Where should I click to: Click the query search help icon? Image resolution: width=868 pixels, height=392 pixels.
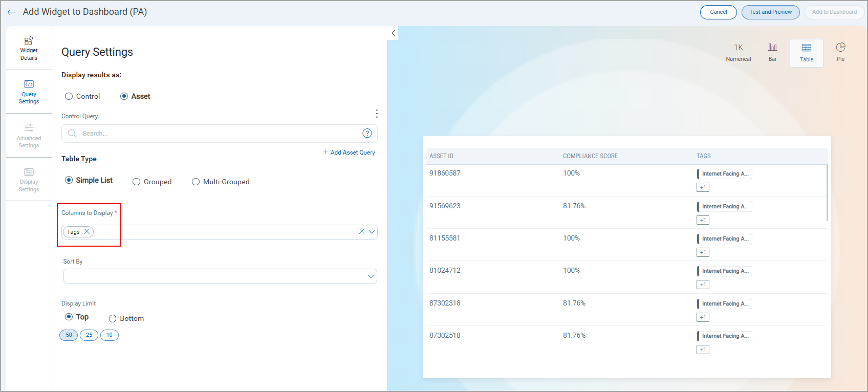click(x=367, y=133)
